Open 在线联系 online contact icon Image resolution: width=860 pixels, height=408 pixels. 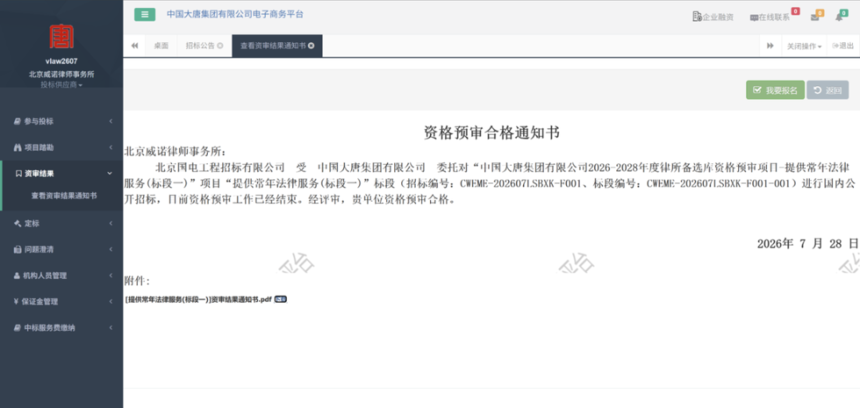point(770,17)
